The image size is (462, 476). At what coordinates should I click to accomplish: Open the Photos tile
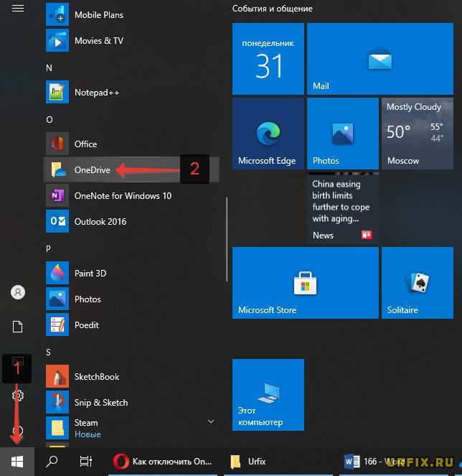coord(343,134)
